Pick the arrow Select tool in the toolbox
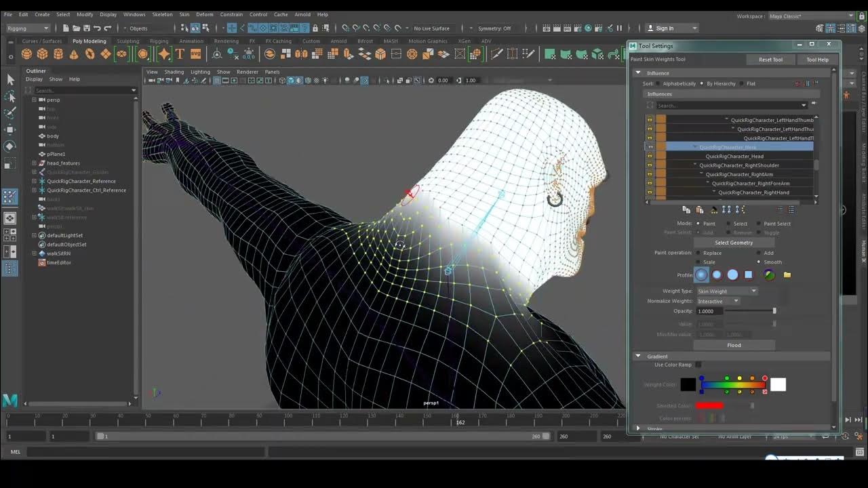Screen dimensions: 868x488 10,79
